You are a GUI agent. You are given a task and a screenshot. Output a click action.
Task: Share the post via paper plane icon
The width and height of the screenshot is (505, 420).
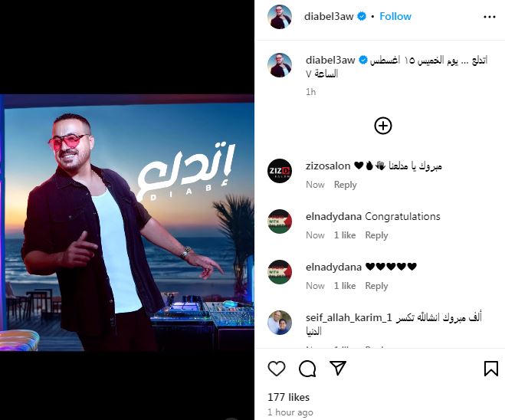[x=338, y=368]
